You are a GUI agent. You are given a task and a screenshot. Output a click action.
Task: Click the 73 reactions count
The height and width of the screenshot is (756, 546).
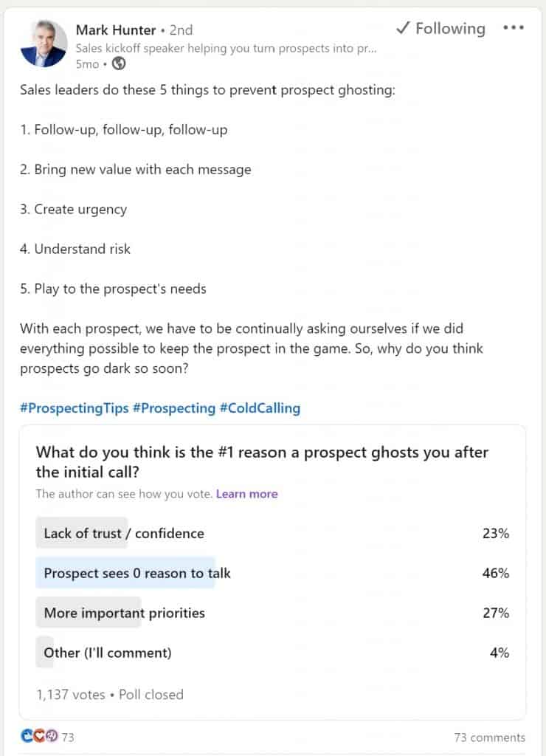click(x=68, y=737)
